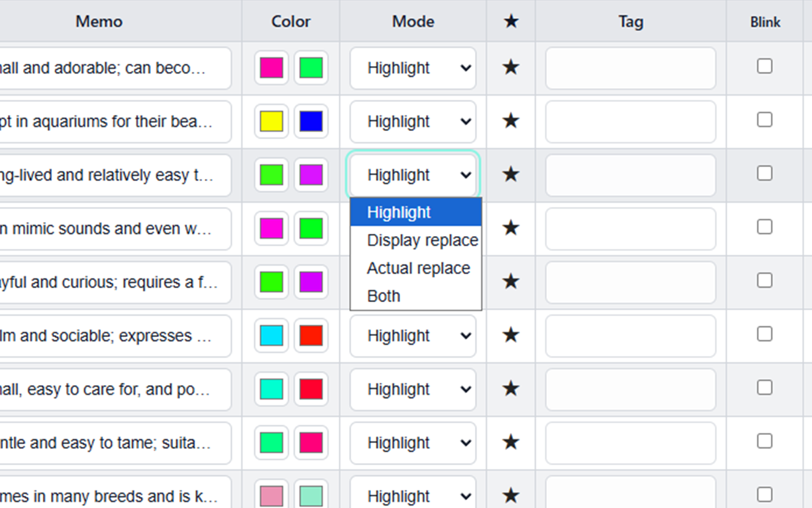Viewport: 812px width, 508px height.
Task: Tick Blink checkbox for calm and sociable row
Action: click(764, 334)
